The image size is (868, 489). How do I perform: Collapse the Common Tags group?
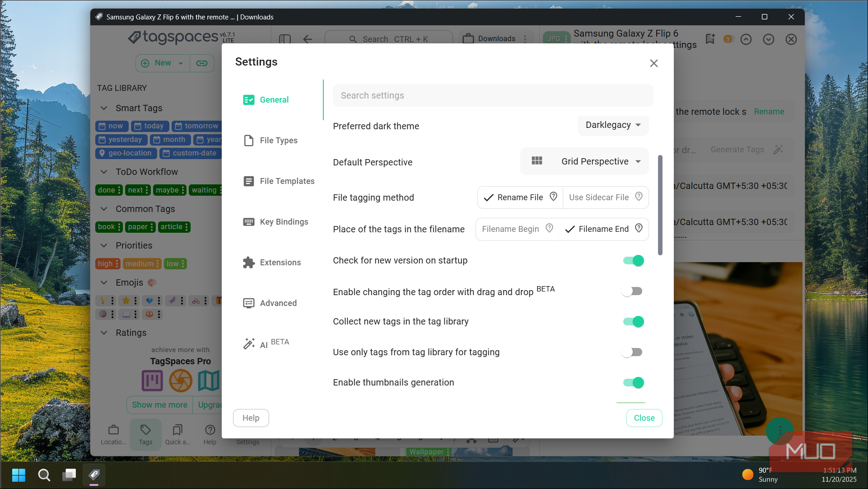[104, 209]
